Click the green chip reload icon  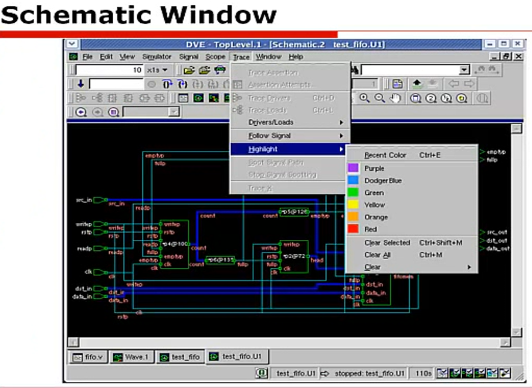220,70
